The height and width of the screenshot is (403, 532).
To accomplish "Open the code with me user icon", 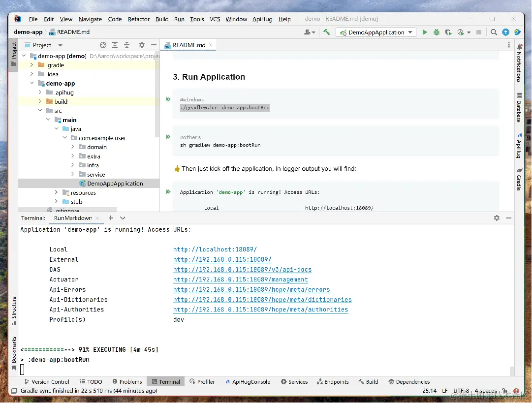I will point(309,32).
